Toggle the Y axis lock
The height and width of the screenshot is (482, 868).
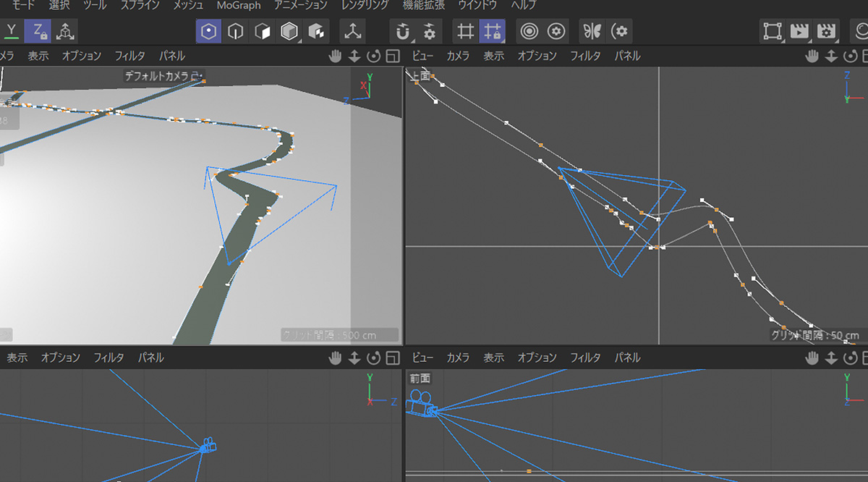[x=12, y=31]
